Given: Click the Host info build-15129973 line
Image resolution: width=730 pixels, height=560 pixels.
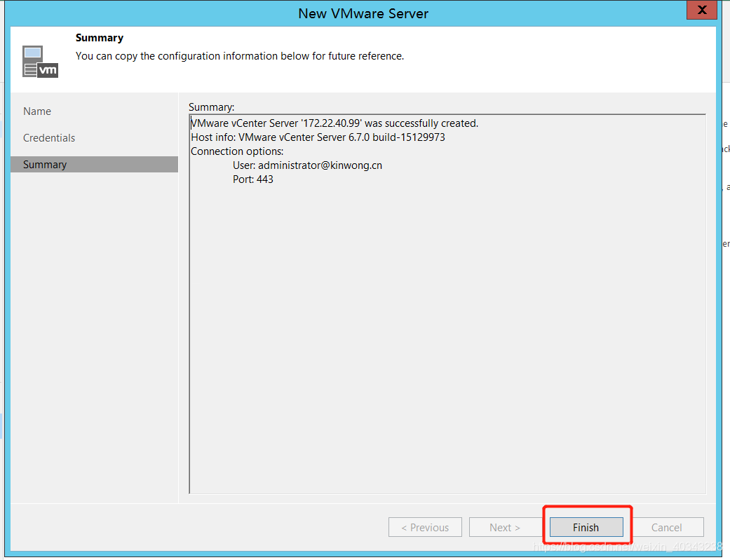Looking at the screenshot, I should point(318,137).
